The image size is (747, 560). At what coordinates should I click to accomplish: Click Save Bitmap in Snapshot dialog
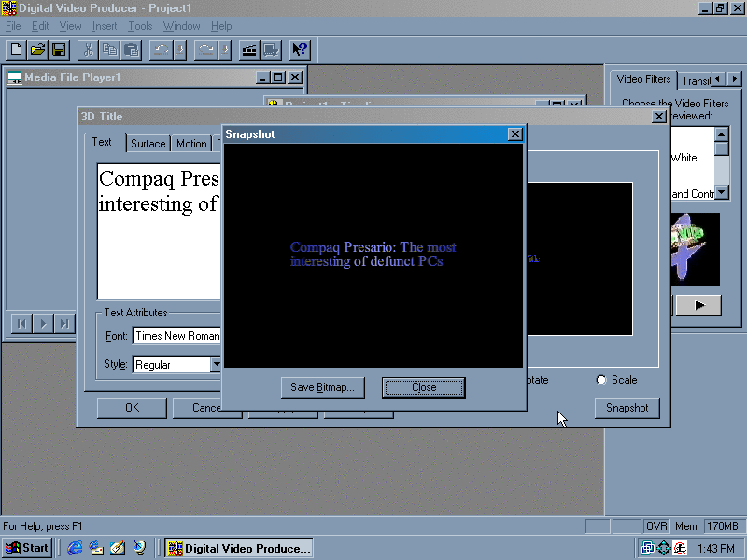pos(322,387)
